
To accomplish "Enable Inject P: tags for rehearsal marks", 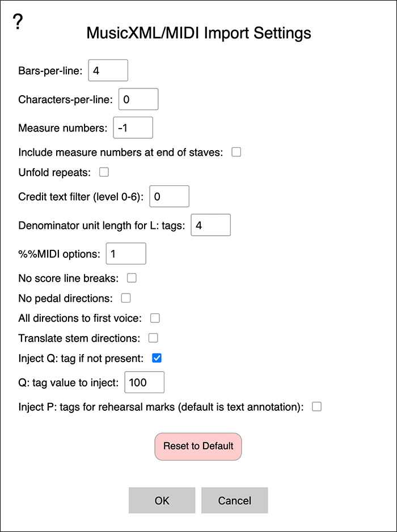I will [x=316, y=406].
